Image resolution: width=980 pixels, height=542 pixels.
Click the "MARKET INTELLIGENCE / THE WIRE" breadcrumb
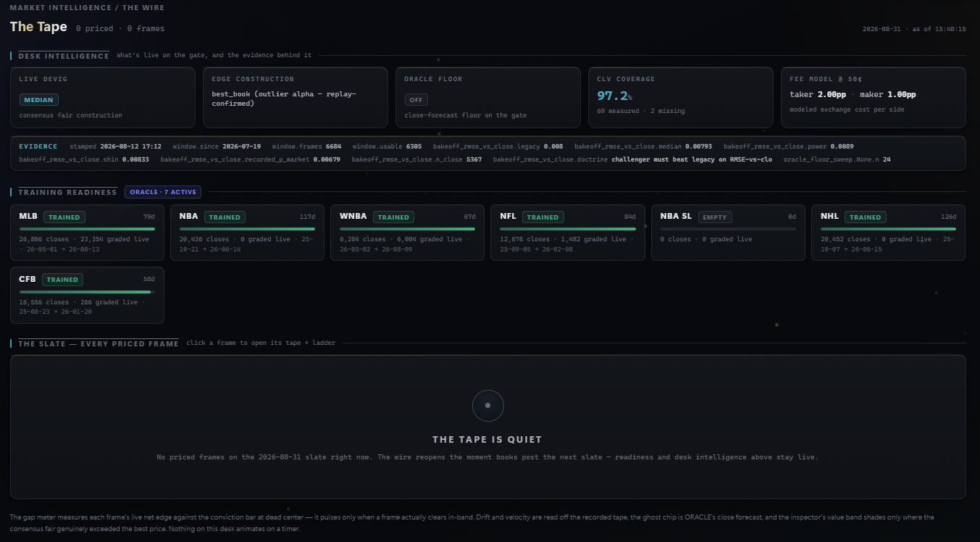pos(87,8)
